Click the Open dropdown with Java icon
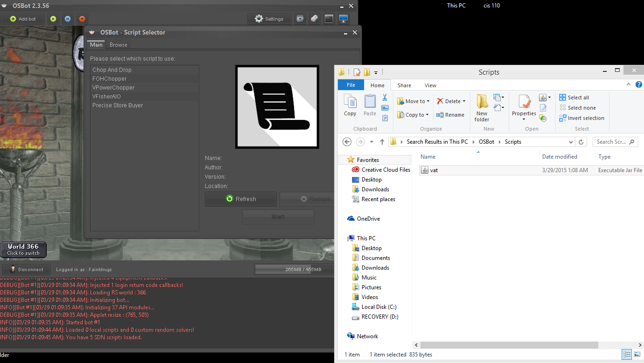644x363 pixels. coord(544,98)
